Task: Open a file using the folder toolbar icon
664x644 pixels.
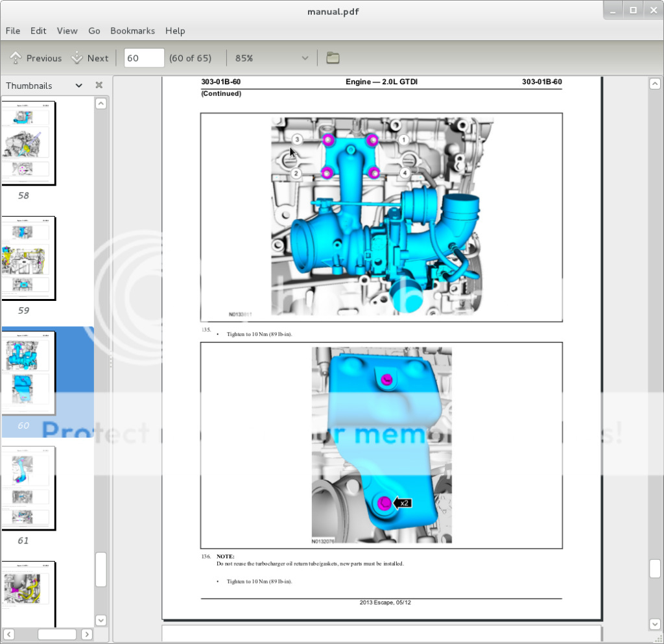Action: point(332,58)
